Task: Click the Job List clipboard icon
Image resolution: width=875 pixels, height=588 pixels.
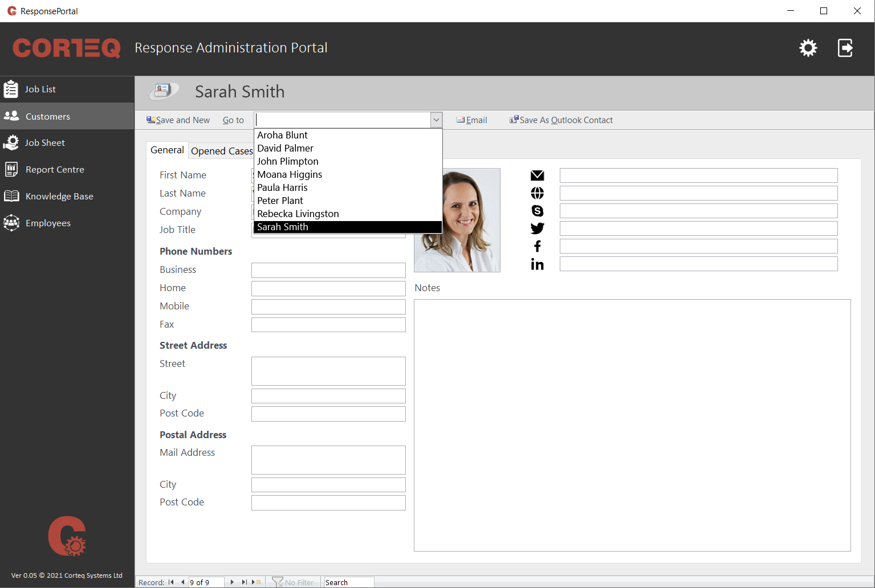Action: [x=11, y=89]
